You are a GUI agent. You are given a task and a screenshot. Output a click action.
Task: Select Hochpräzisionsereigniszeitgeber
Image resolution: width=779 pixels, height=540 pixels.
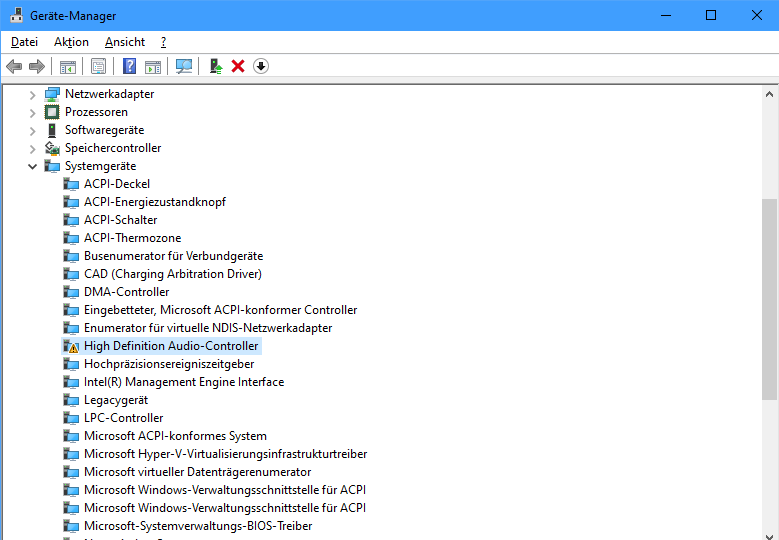[x=169, y=364]
